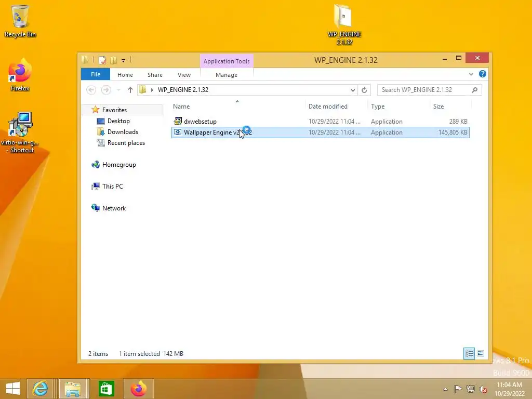
Task: Select the virtio-win shortcut on desktop
Action: (x=20, y=132)
